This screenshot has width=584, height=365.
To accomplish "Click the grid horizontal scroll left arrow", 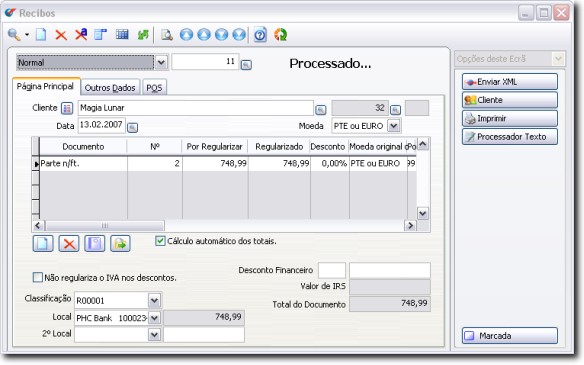I will pyautogui.click(x=38, y=226).
